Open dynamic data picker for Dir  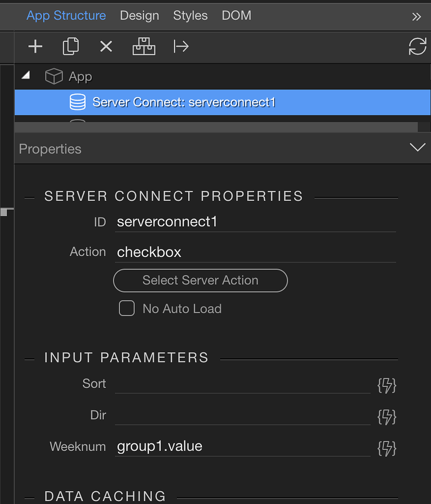387,417
